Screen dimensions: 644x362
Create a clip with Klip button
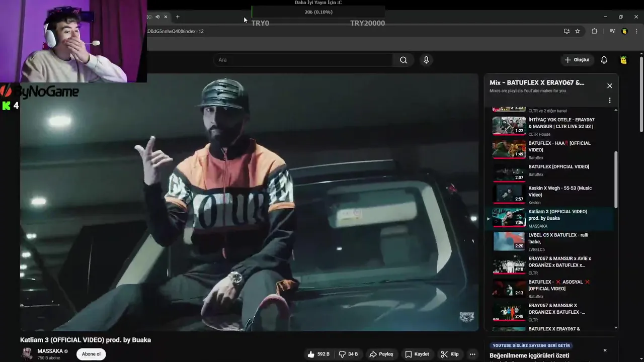pos(449,354)
